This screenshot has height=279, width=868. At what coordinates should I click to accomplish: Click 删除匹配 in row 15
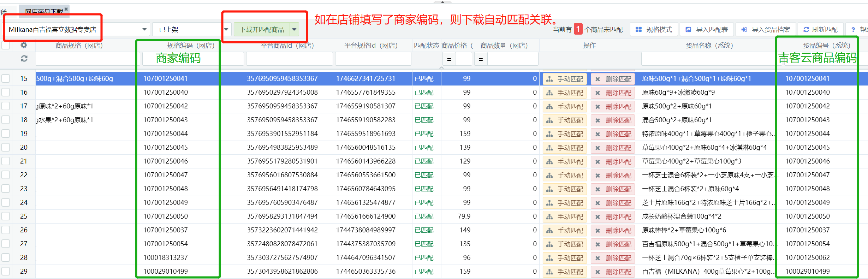[613, 79]
